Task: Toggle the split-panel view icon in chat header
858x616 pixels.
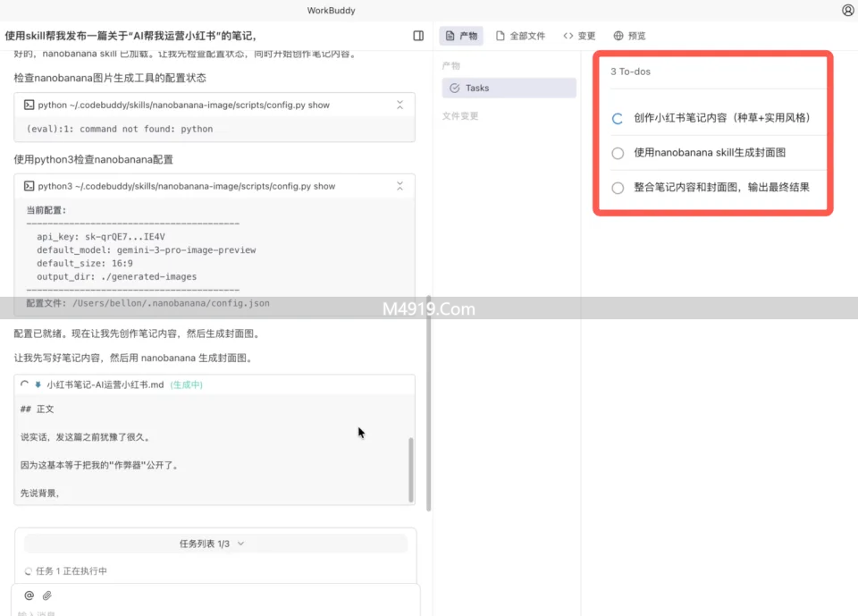Action: (x=417, y=35)
